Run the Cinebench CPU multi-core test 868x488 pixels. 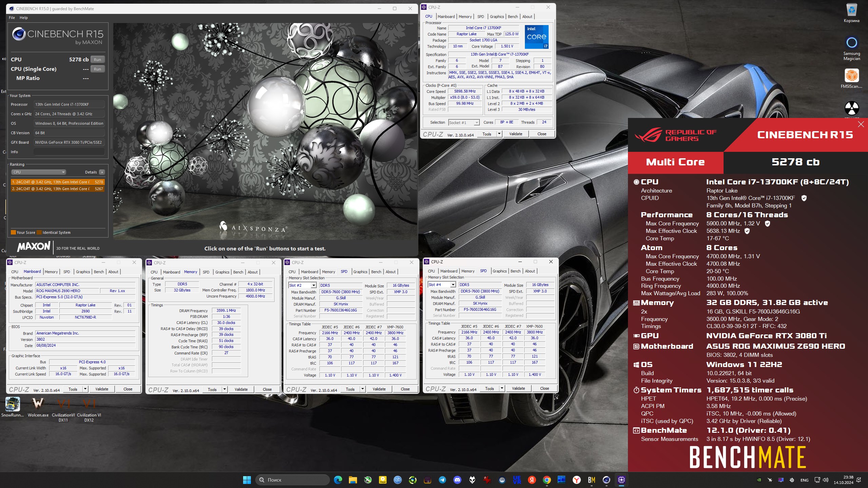point(97,60)
